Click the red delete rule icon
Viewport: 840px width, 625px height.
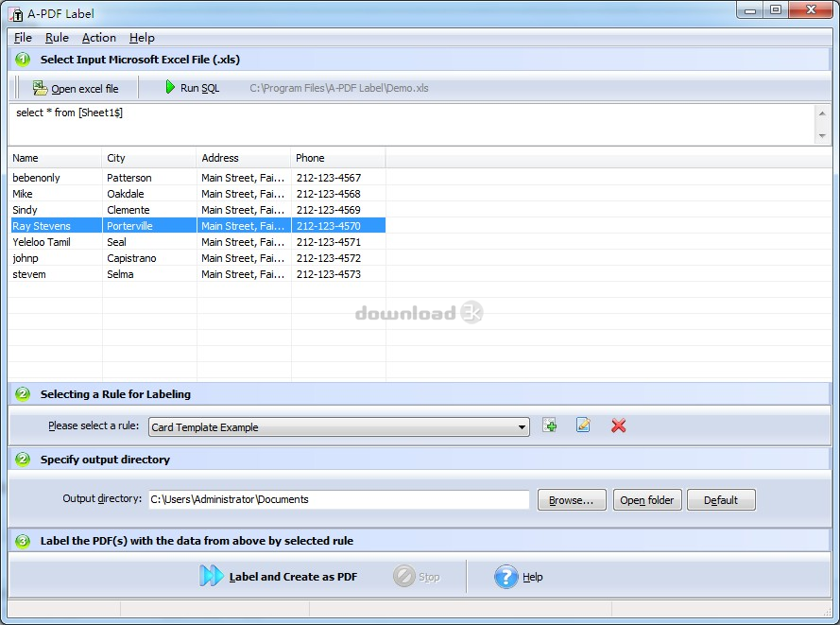click(618, 425)
